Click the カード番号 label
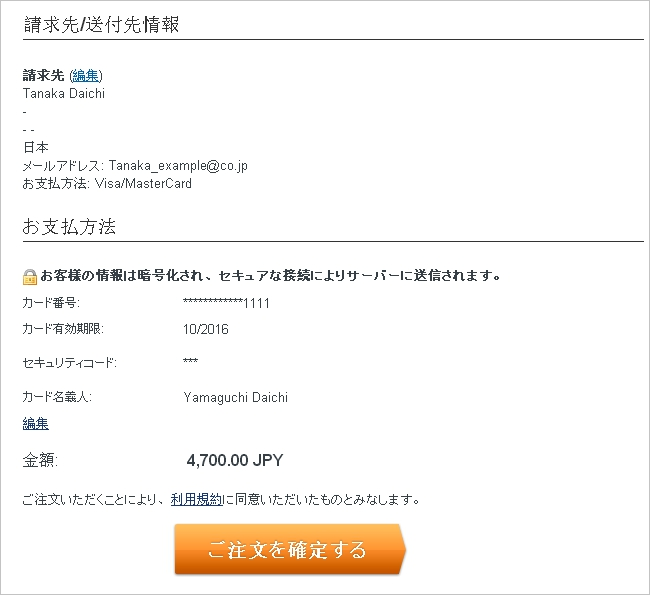This screenshot has width=650, height=595. tap(50, 303)
